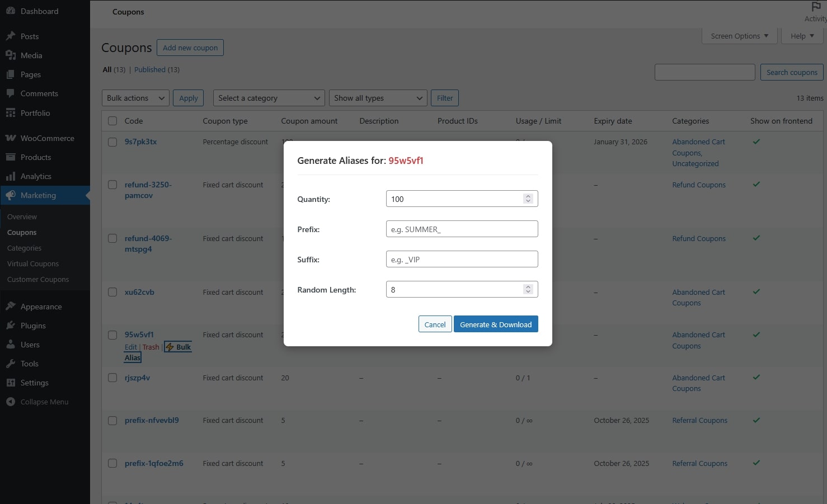Toggle the select-all checkbox in header
827x504 pixels.
112,121
